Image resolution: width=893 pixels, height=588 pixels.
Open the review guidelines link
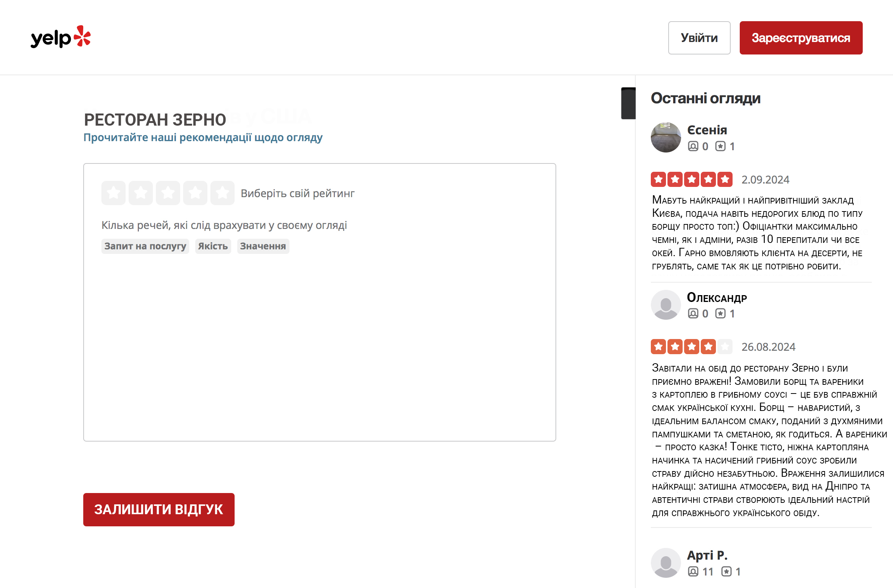coord(203,137)
